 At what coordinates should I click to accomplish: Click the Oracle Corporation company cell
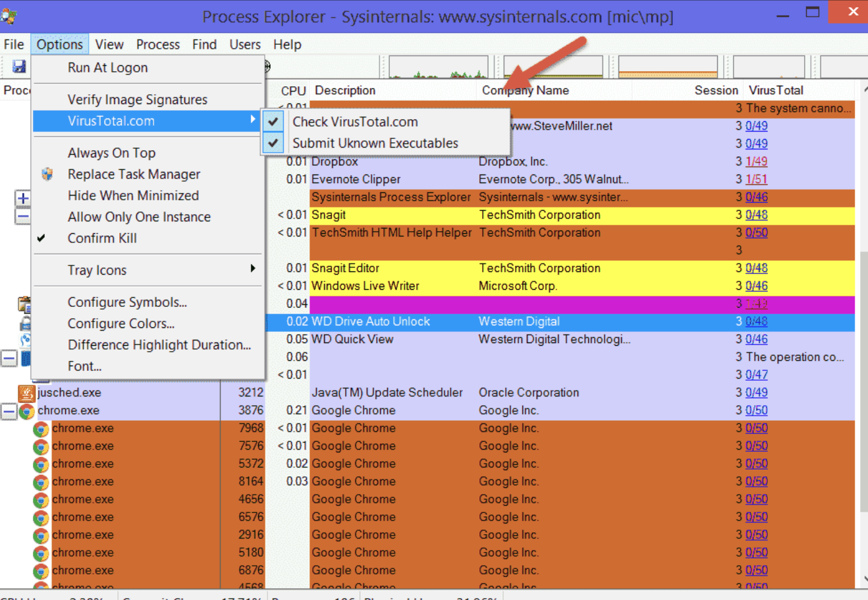[529, 393]
